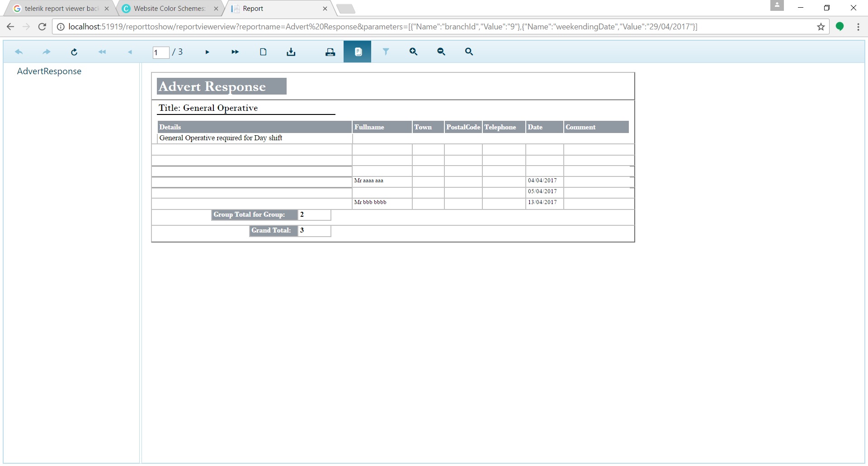Click the navigate back in history icon
The image size is (868, 466).
pos(19,52)
